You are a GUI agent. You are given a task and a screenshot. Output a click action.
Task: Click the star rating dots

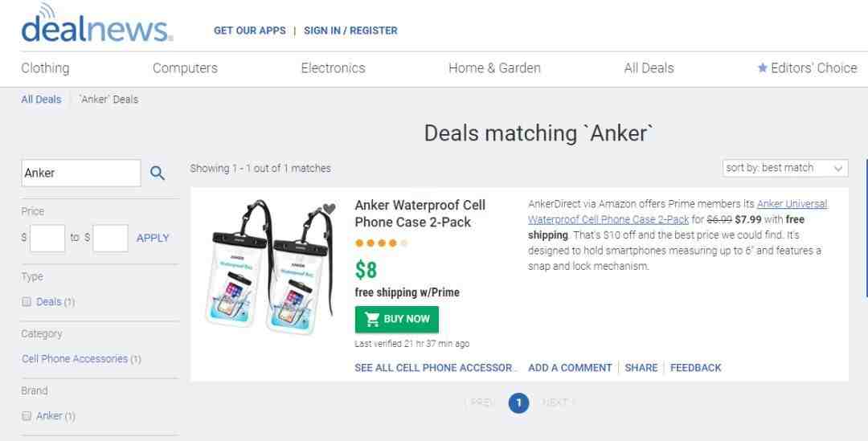[x=381, y=243]
